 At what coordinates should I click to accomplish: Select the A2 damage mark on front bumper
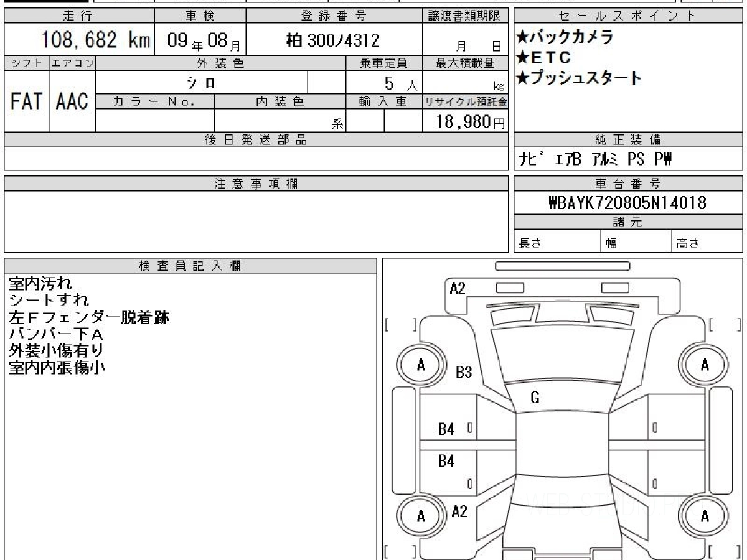point(458,288)
